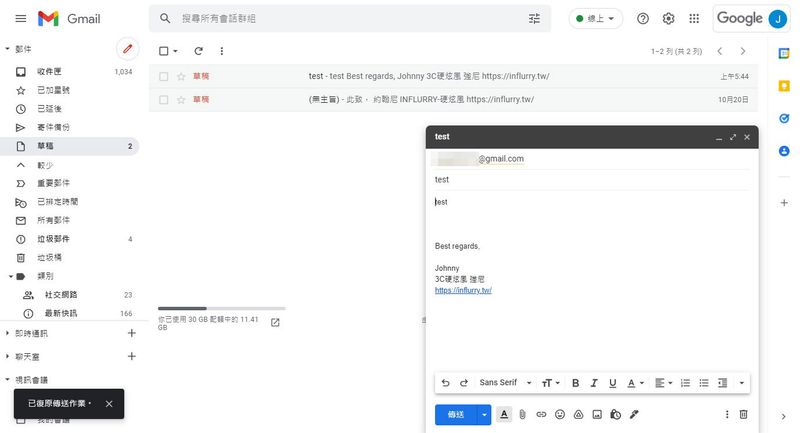
Task: Apply underline formatting
Action: (x=612, y=383)
